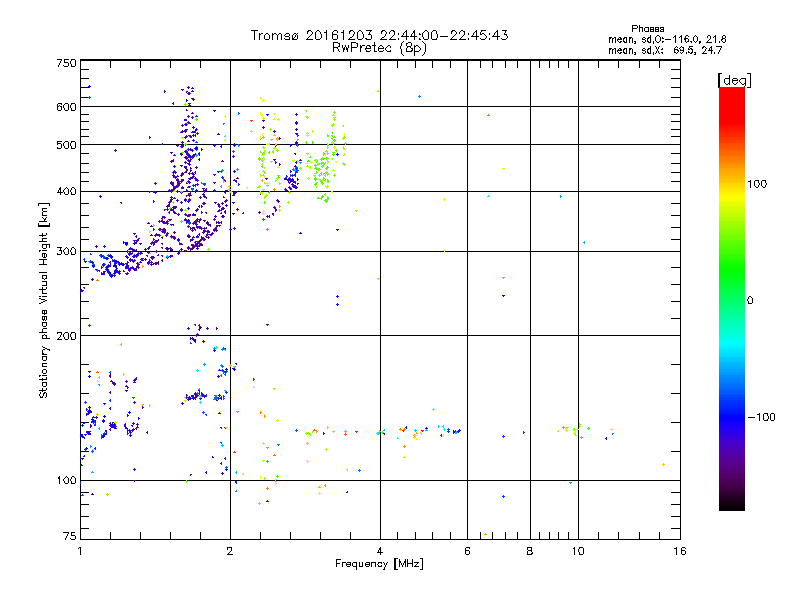Click the x-axis tick label '4'
This screenshot has height=600, width=800.
pyautogui.click(x=380, y=551)
